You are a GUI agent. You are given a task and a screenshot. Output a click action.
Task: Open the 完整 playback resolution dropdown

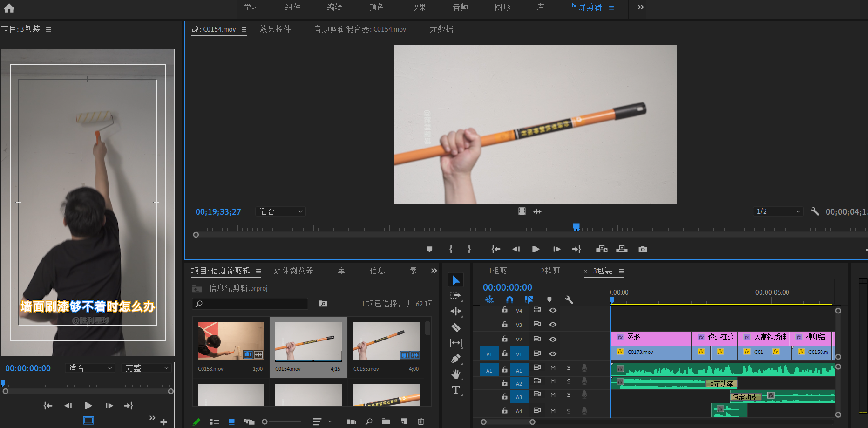coord(147,368)
